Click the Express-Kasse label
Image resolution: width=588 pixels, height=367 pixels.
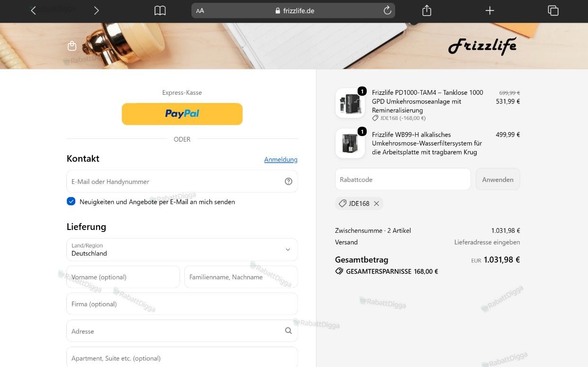click(182, 92)
